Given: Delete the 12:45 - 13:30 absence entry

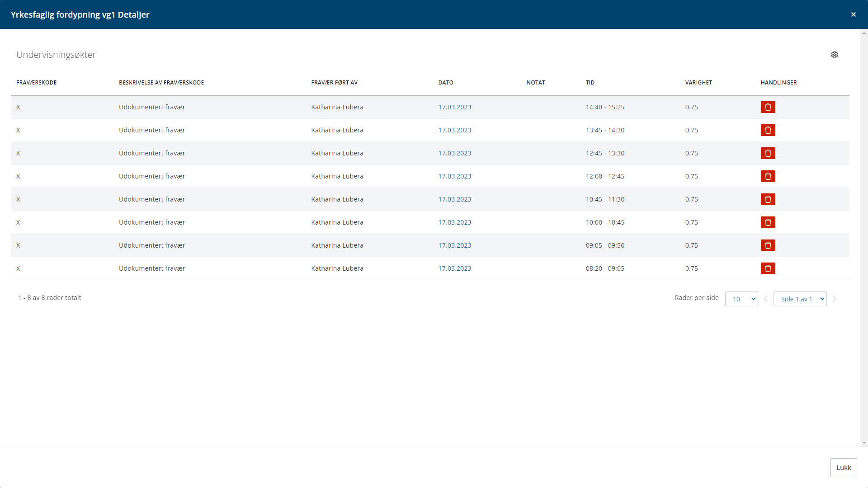Looking at the screenshot, I should pyautogui.click(x=768, y=153).
